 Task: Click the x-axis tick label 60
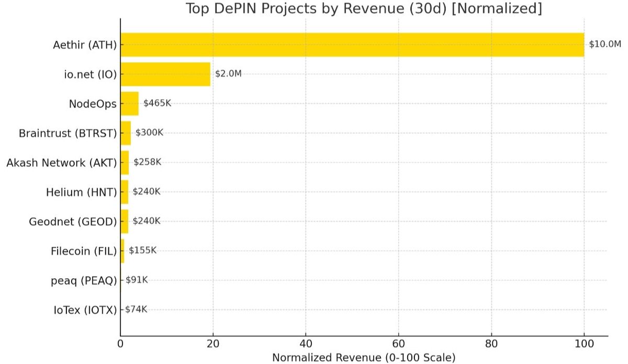(399, 345)
